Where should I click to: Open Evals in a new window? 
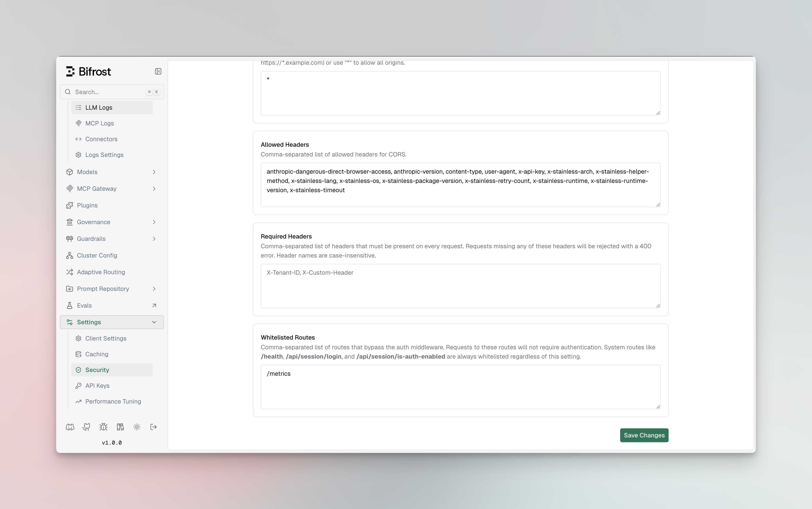pos(154,305)
